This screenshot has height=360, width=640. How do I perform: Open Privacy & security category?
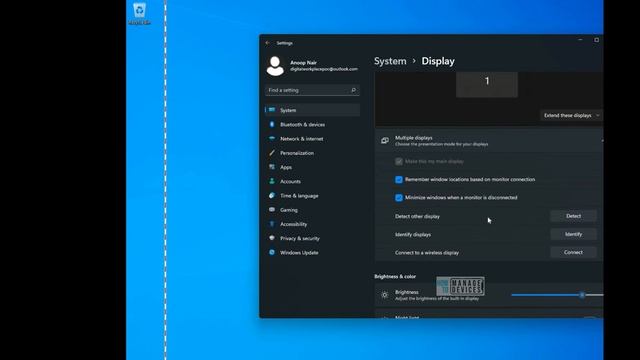tap(313, 238)
